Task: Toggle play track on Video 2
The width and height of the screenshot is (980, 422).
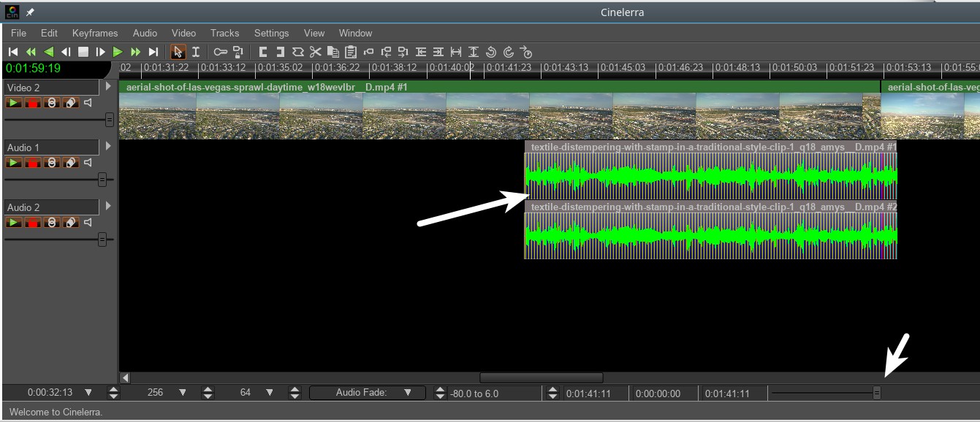Action: click(x=14, y=103)
